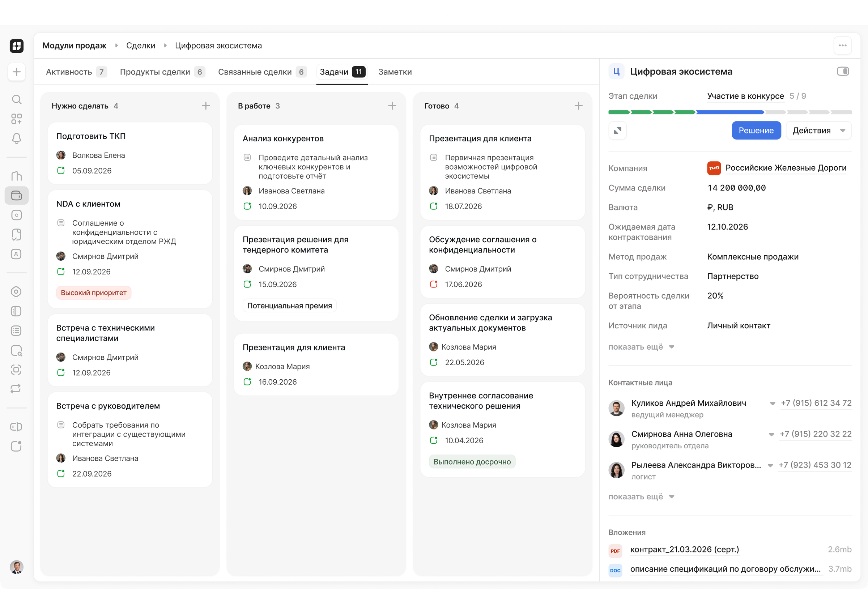Go to Сделки in the breadcrumb
Screen dimensions: 868x589
coord(140,46)
